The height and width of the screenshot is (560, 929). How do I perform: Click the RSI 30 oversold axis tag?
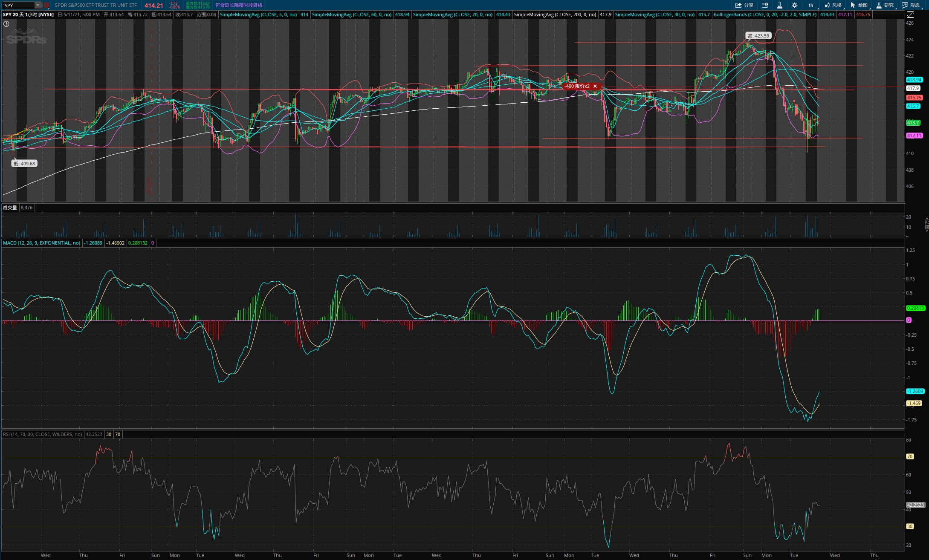click(909, 526)
